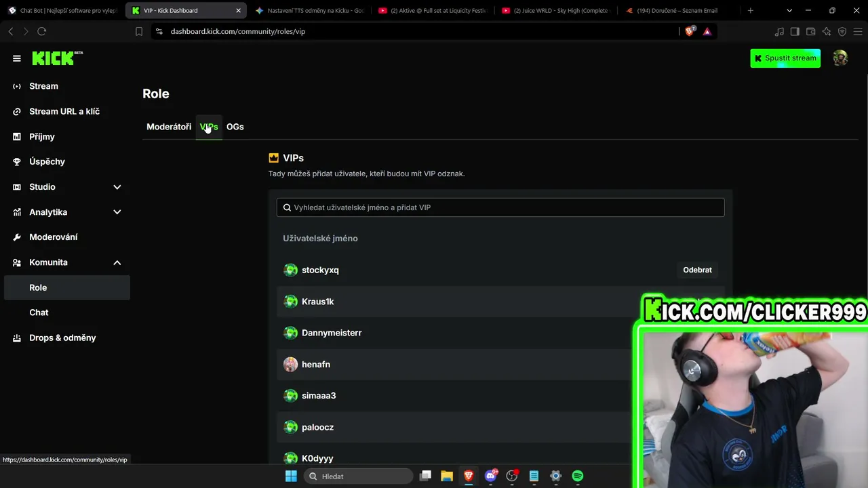The height and width of the screenshot is (488, 868).
Task: Open the browser tab search dropdown
Action: click(x=789, y=11)
